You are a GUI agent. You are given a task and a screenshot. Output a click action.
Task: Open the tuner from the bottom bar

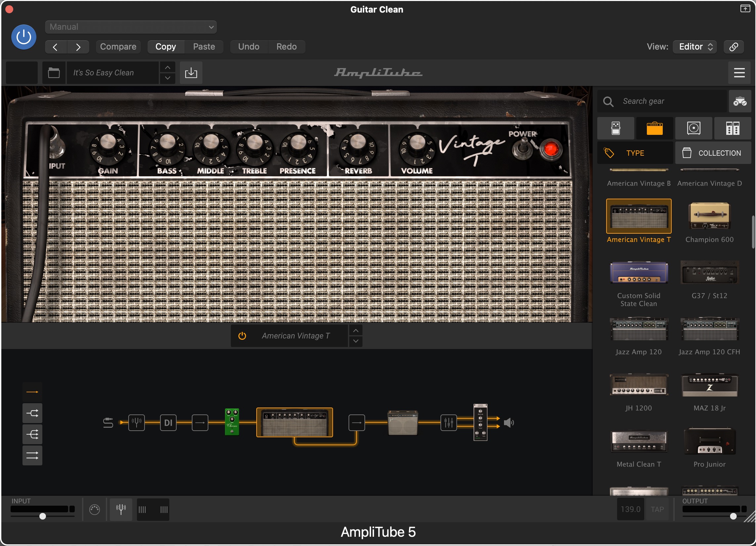click(x=121, y=509)
